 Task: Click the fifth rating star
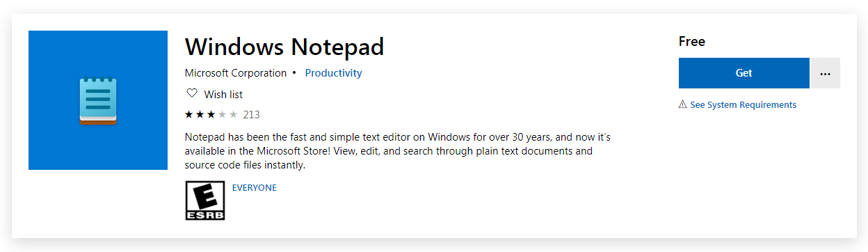tap(234, 114)
